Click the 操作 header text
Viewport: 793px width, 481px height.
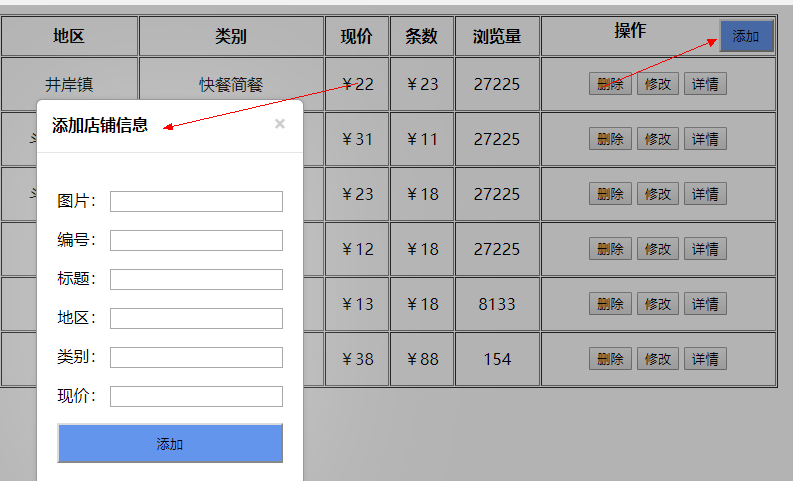[x=630, y=30]
